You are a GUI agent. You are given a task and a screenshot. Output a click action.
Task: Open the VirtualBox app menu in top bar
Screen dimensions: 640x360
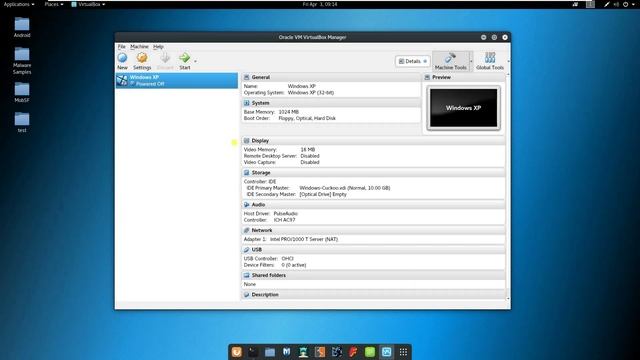click(x=89, y=4)
